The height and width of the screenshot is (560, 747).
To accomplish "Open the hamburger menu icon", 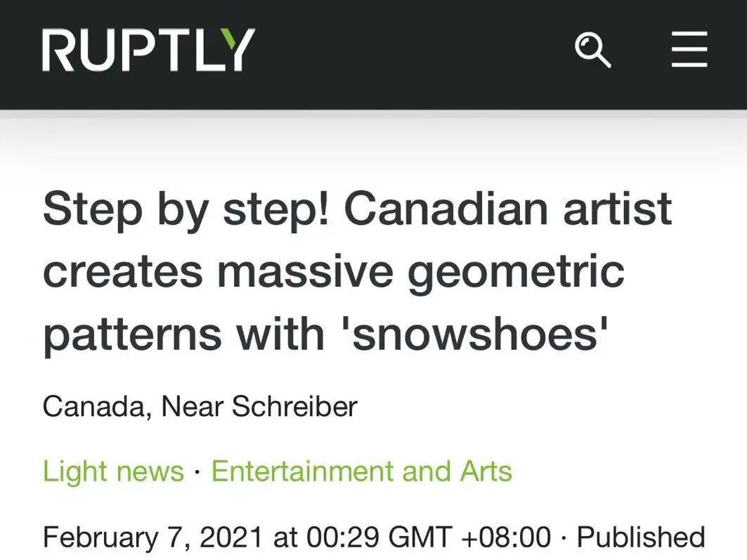I will click(x=689, y=51).
